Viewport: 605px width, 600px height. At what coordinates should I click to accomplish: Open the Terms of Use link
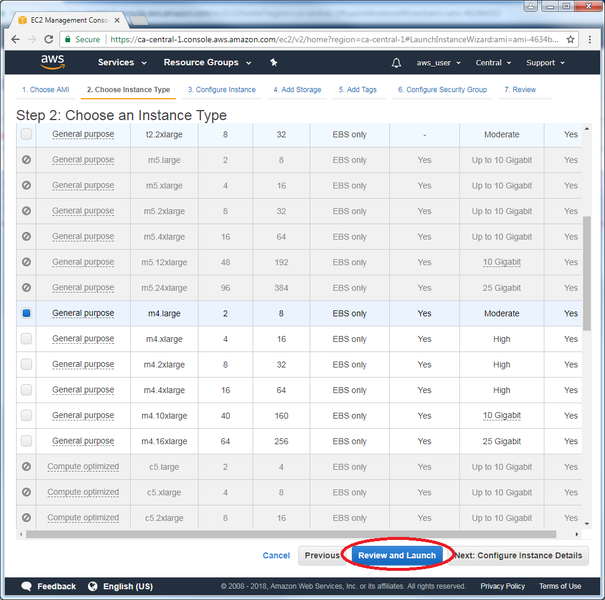coord(560,586)
